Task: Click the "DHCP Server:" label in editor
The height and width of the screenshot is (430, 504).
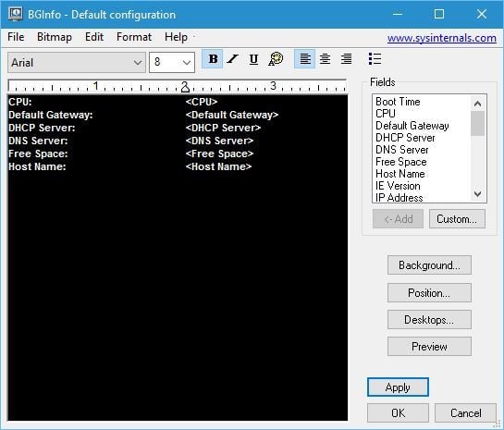Action: point(42,128)
